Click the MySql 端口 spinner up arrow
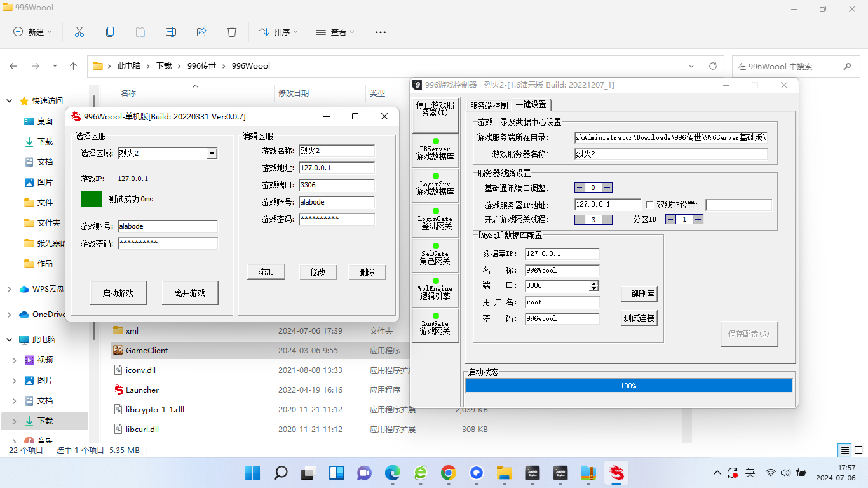The width and height of the screenshot is (868, 488). click(x=594, y=283)
